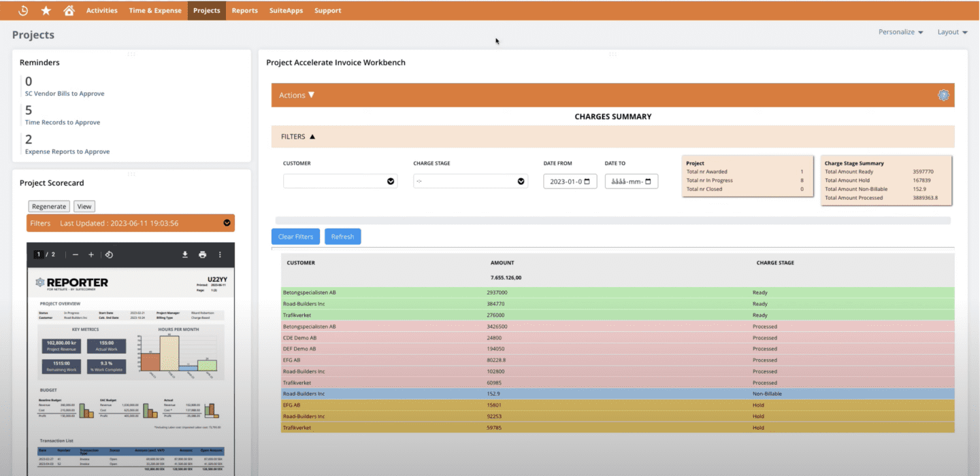Switch to the Activities tab

(x=101, y=10)
